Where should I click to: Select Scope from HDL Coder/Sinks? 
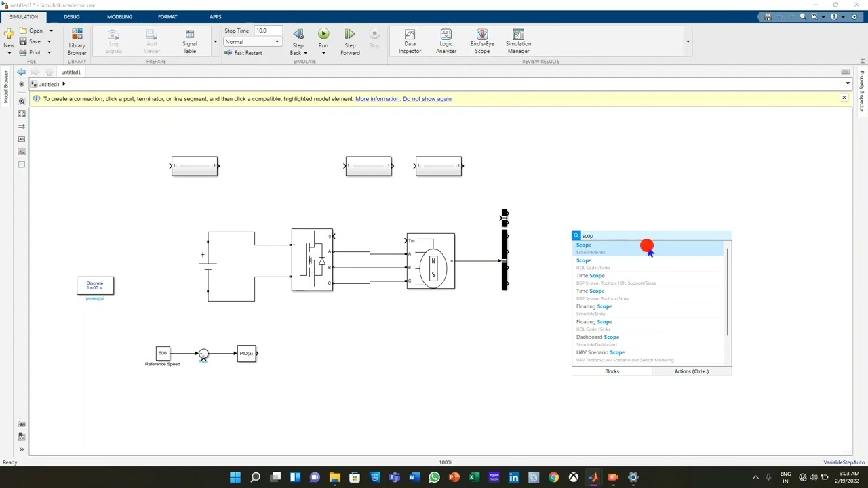(x=648, y=264)
